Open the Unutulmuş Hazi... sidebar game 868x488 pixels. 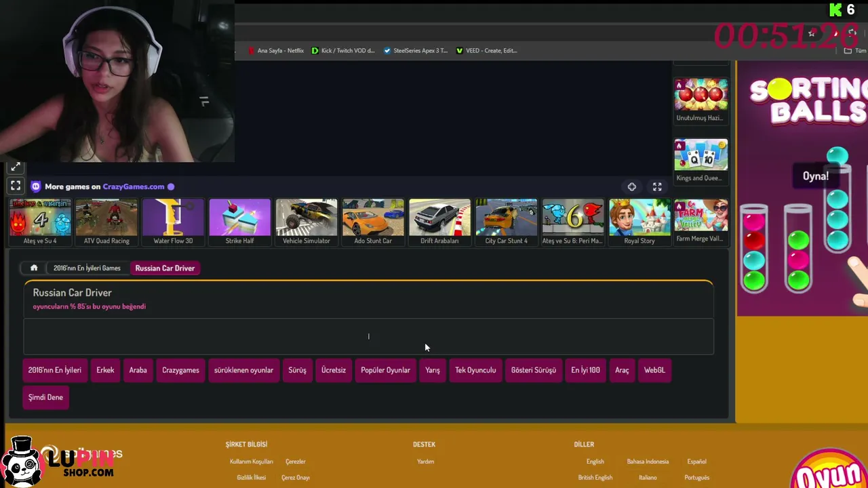701,100
